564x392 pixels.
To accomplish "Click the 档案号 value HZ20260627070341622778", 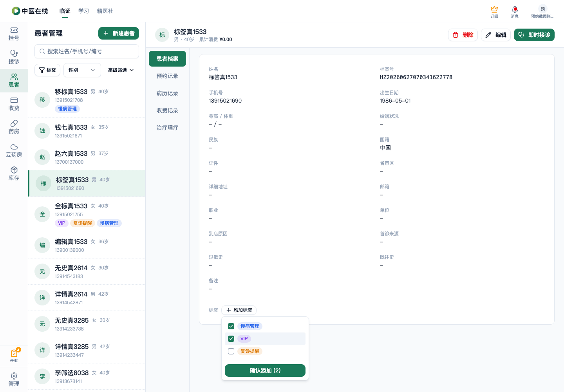I will tap(416, 77).
